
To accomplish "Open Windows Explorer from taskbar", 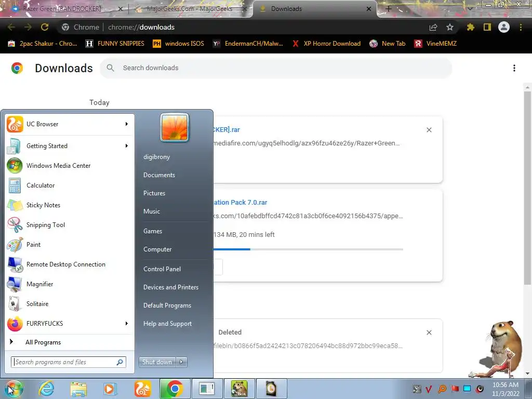I will pyautogui.click(x=78, y=389).
